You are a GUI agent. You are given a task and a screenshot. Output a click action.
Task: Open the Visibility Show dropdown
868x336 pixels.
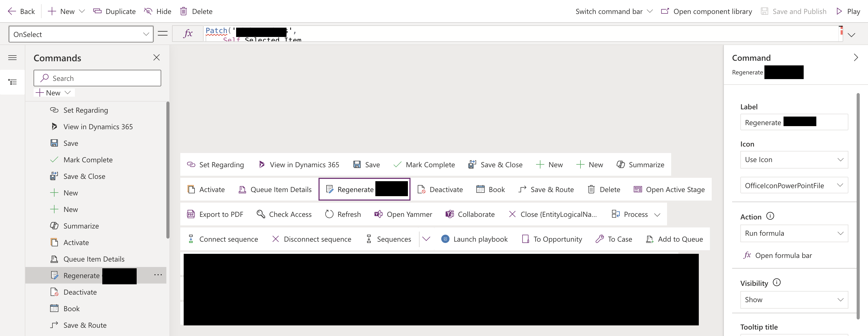pos(794,300)
